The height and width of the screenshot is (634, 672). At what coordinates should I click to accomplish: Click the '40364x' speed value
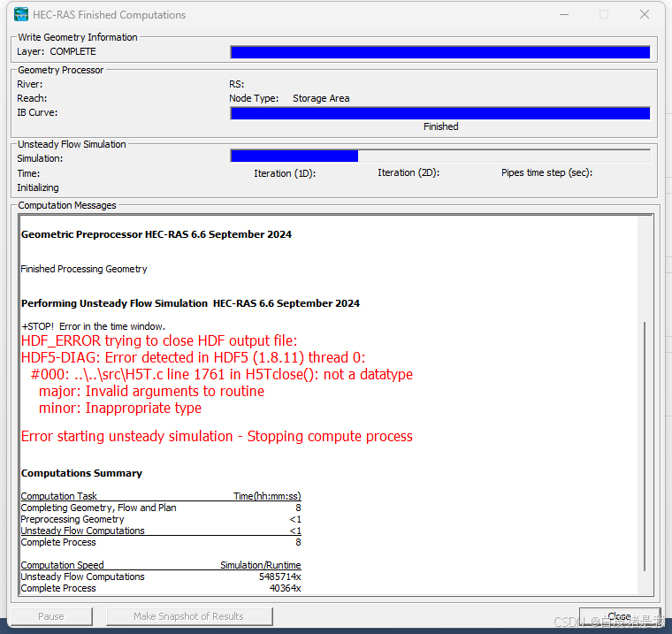[x=285, y=588]
